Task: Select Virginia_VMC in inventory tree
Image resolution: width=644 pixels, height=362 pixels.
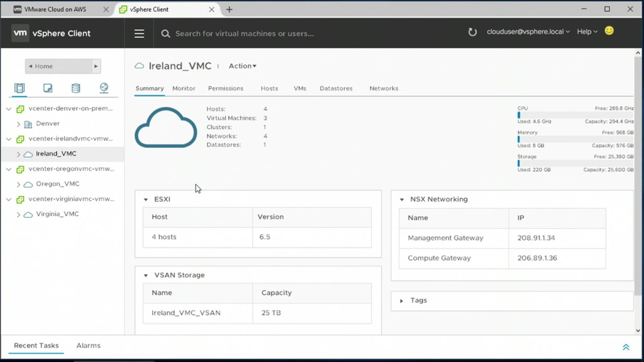Action: pyautogui.click(x=57, y=214)
